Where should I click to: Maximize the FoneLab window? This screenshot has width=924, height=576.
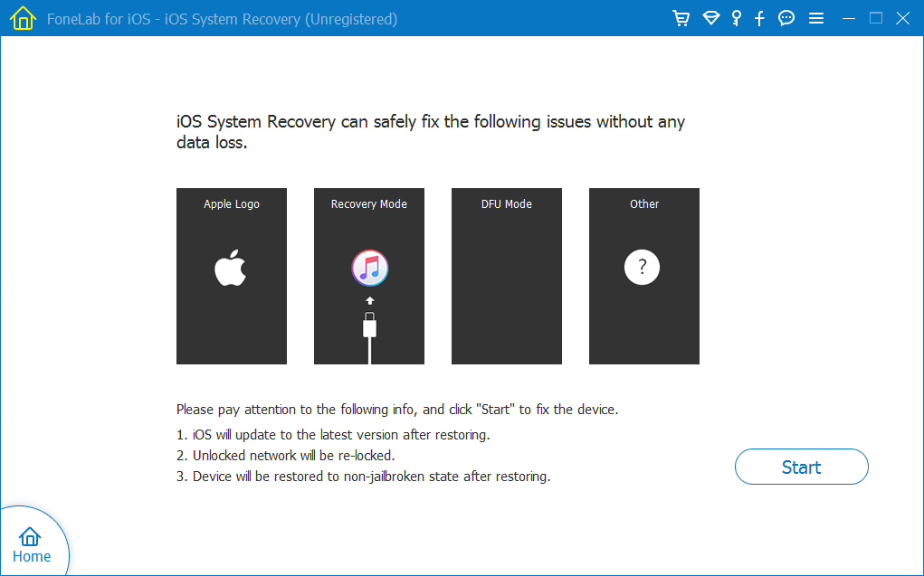[875, 19]
